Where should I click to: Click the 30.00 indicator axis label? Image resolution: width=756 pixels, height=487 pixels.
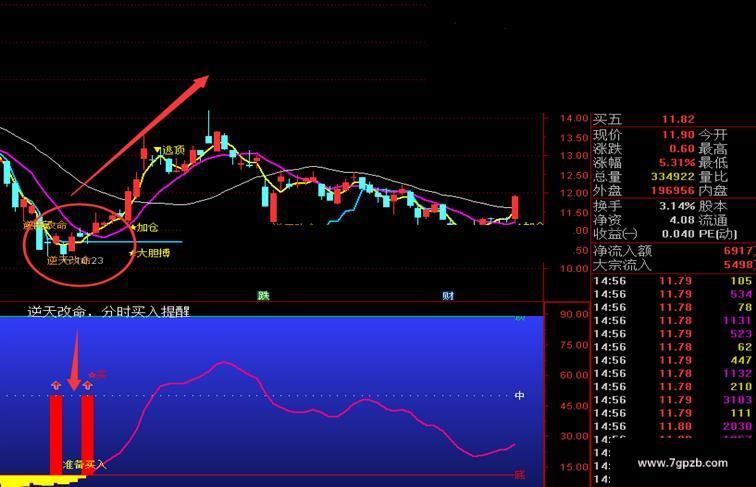574,436
